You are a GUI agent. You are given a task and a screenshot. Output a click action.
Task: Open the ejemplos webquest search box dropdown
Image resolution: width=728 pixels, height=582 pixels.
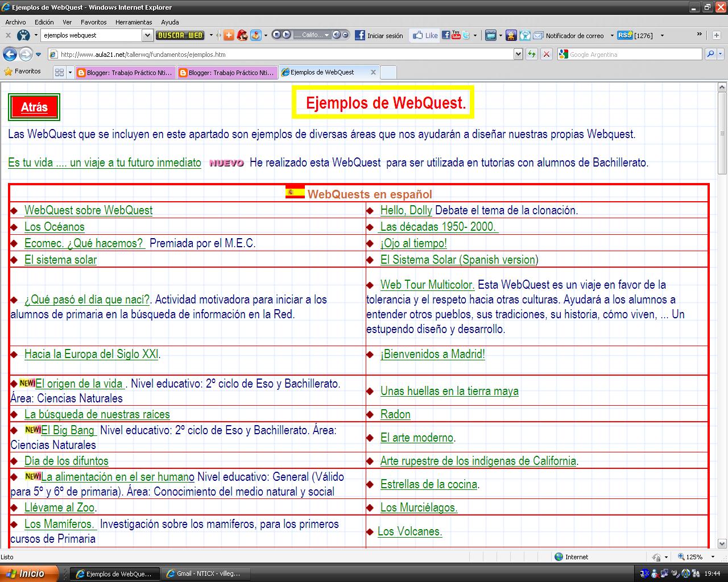(x=147, y=35)
